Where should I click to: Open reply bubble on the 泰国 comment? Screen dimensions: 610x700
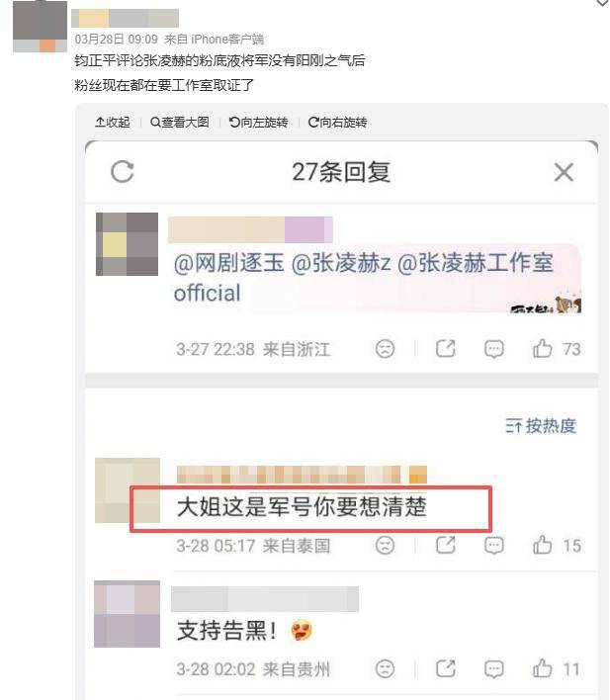point(494,546)
